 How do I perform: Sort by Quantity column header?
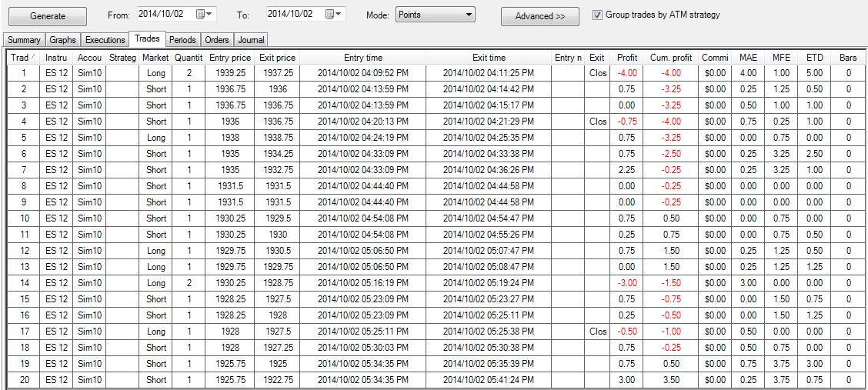point(189,58)
